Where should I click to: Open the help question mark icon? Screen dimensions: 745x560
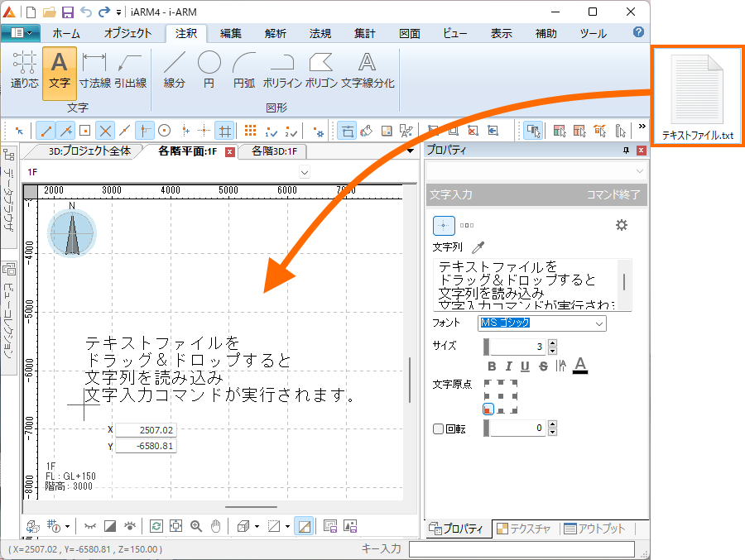point(638,32)
